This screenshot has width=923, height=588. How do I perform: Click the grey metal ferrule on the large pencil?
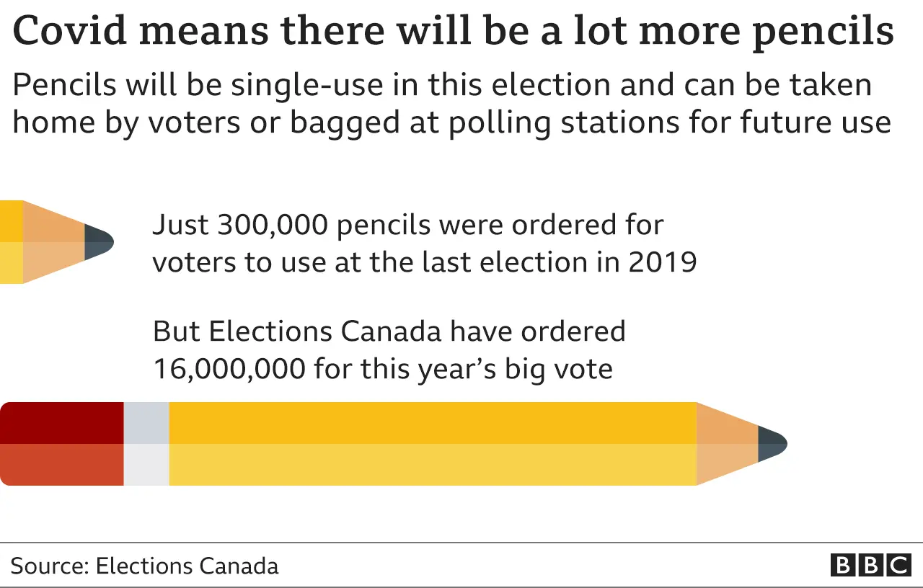click(x=146, y=444)
